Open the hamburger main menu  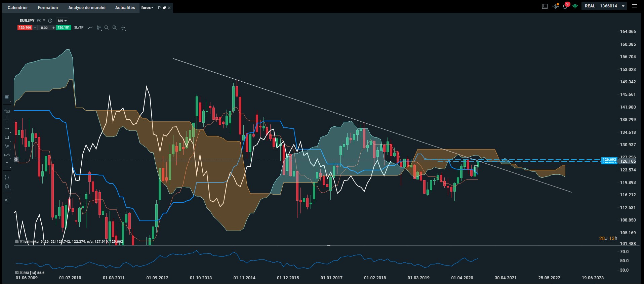(x=635, y=6)
